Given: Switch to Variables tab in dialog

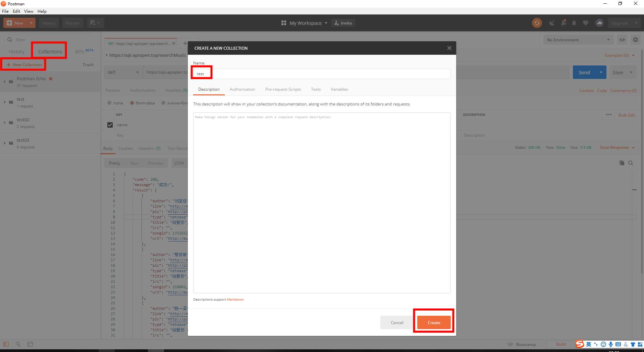Looking at the screenshot, I should 339,89.
